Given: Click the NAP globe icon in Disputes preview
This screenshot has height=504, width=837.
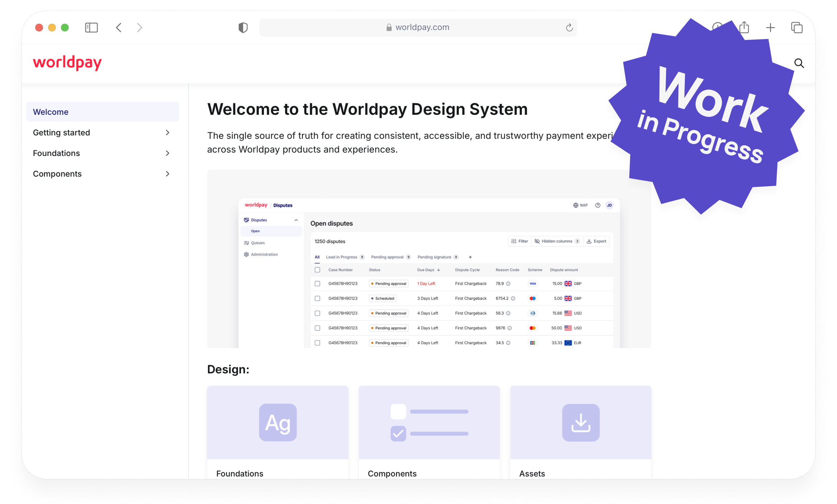Looking at the screenshot, I should tap(575, 205).
